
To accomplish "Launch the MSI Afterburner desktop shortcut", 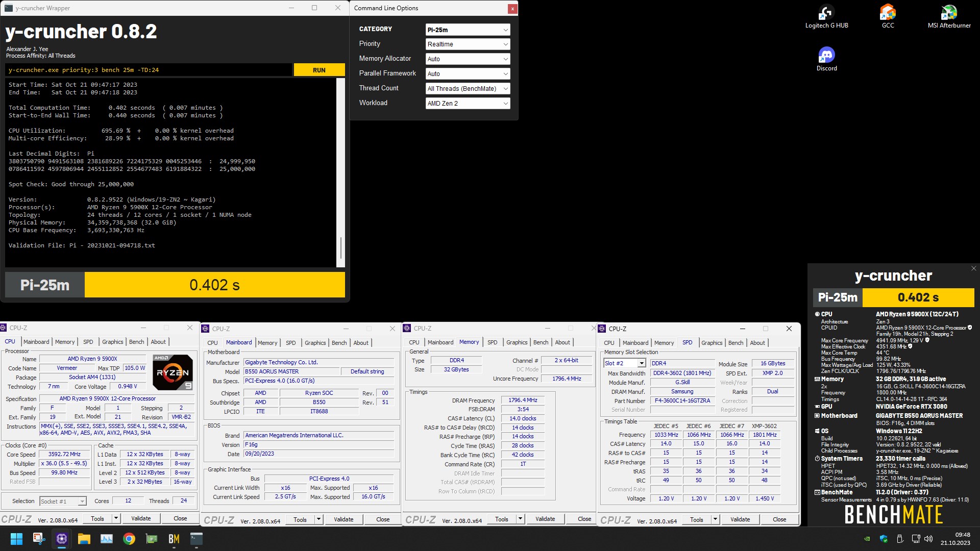I will click(949, 16).
